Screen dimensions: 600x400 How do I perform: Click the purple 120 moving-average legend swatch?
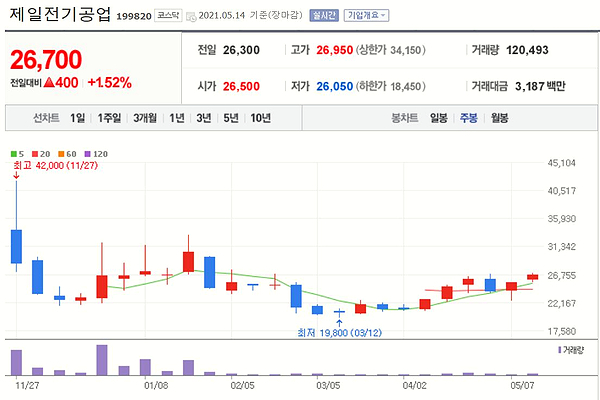pos(87,154)
